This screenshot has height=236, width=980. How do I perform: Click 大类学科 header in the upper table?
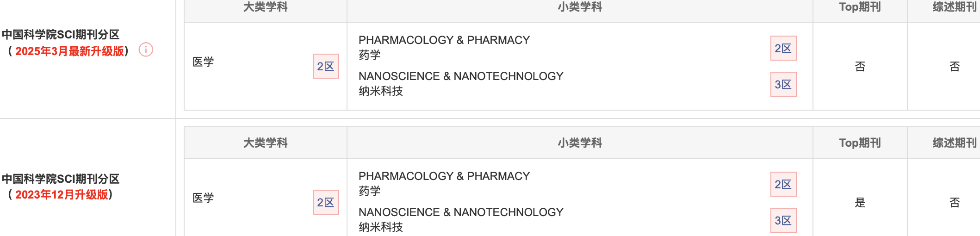pos(266,7)
